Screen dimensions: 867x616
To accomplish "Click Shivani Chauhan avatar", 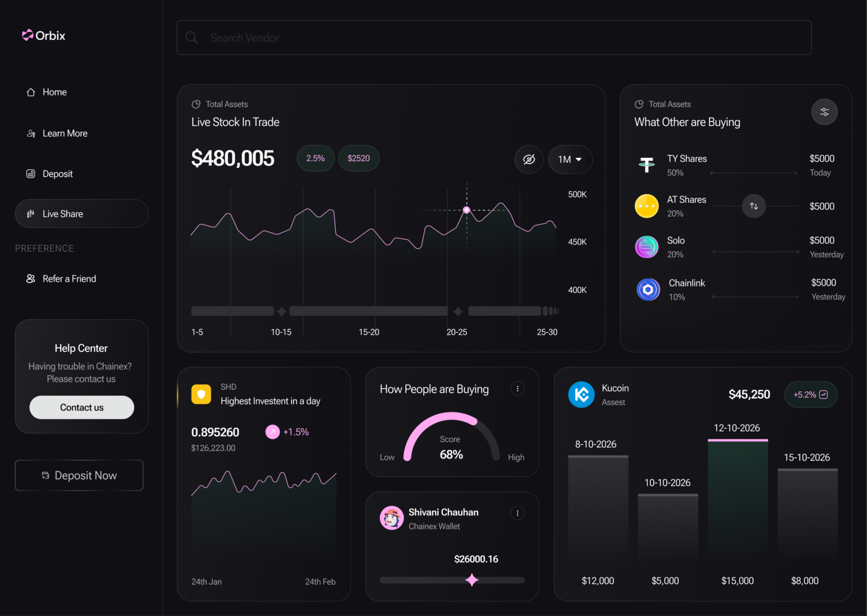I will 392,518.
